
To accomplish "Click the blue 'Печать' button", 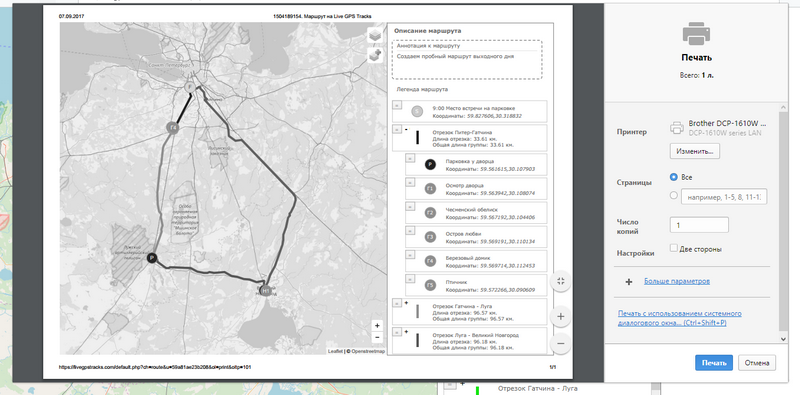I will click(714, 363).
